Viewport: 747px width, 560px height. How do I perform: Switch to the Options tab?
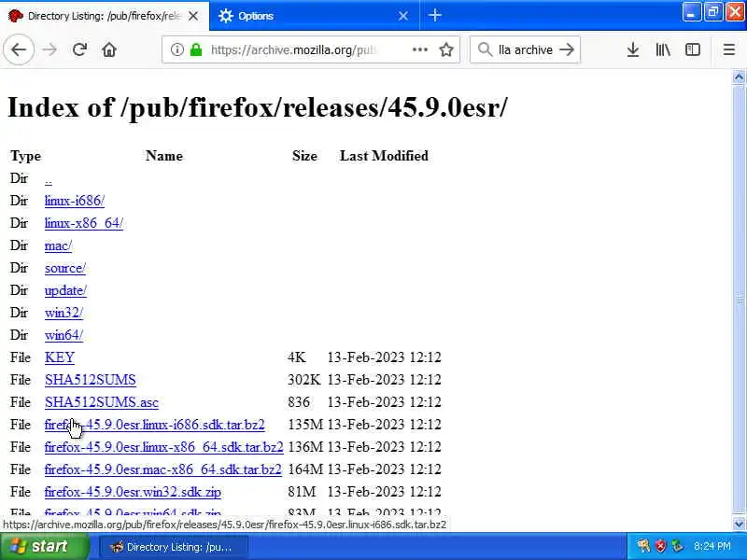(315, 16)
